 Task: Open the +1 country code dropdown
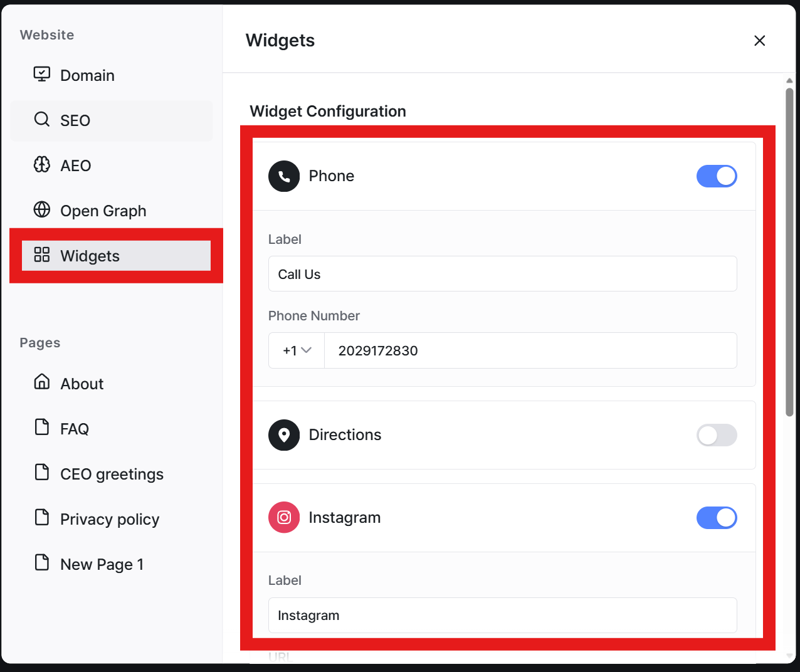tap(297, 350)
